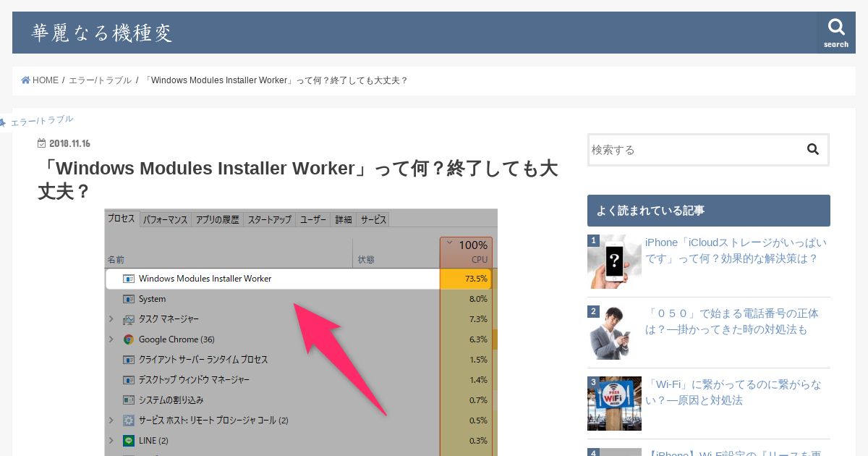Click the サービス ホスト gear icon
Screen dimensions: 868x456
click(x=129, y=421)
